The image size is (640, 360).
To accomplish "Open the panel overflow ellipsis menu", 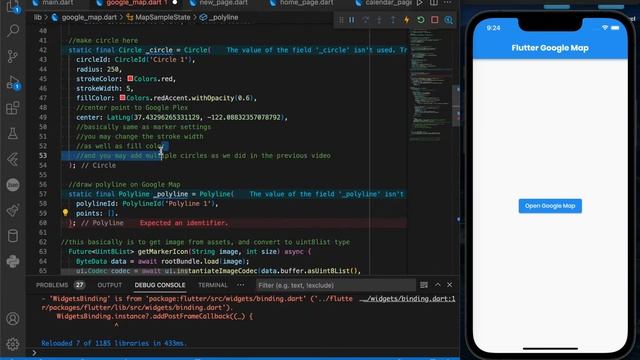I will [240, 285].
